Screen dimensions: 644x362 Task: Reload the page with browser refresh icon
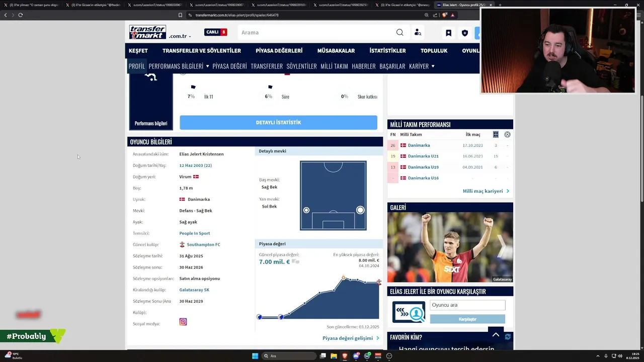tap(20, 15)
